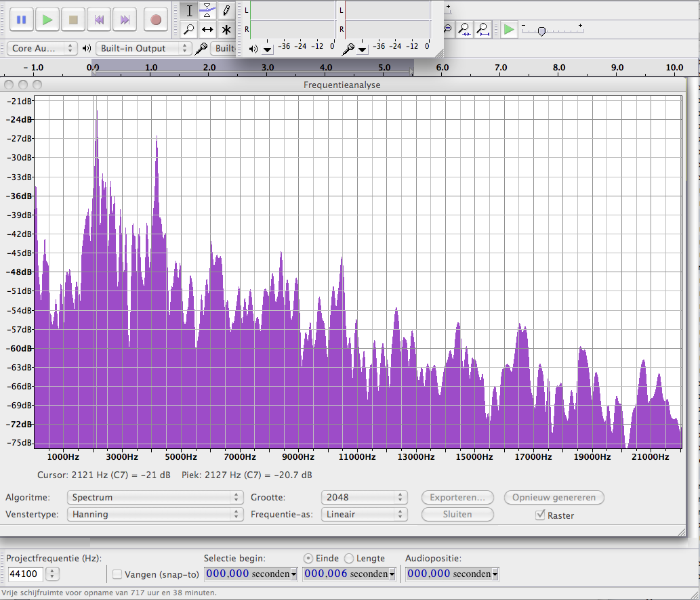Click the playback speed slider

click(x=541, y=30)
